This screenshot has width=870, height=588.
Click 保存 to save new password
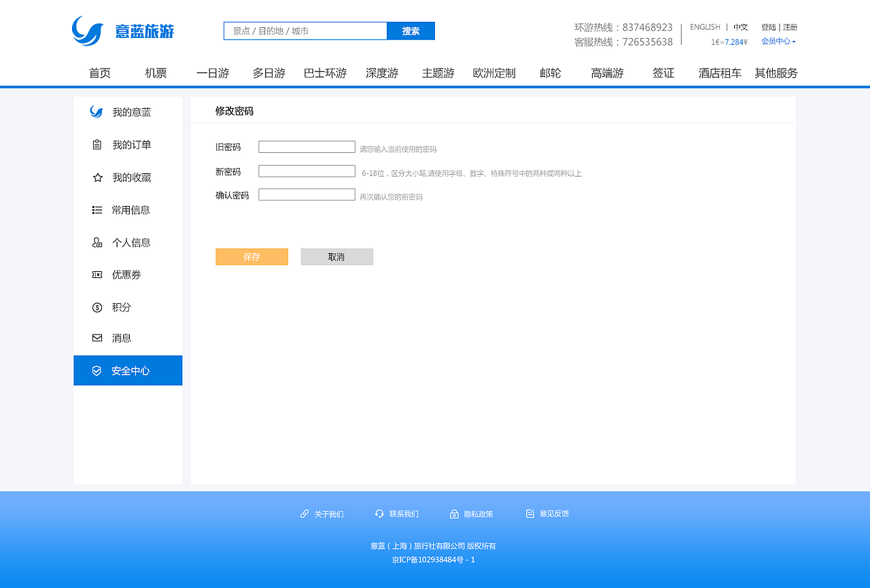click(x=251, y=256)
